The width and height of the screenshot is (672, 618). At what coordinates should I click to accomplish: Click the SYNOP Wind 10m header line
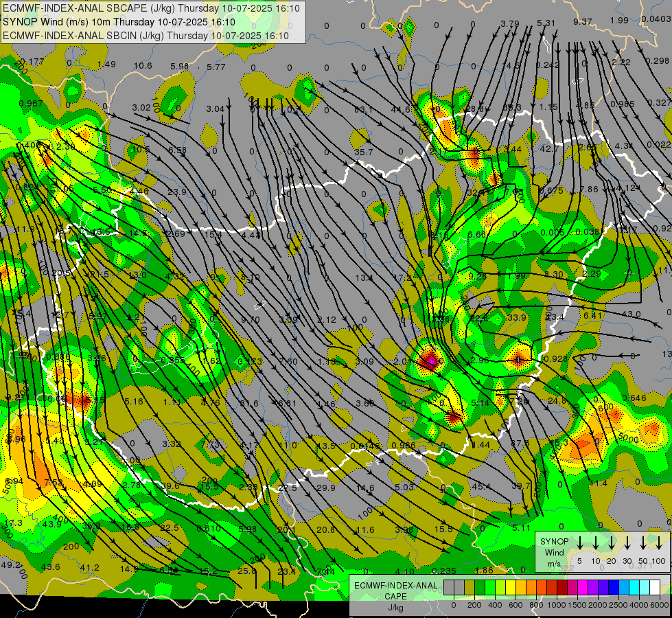tap(119, 22)
